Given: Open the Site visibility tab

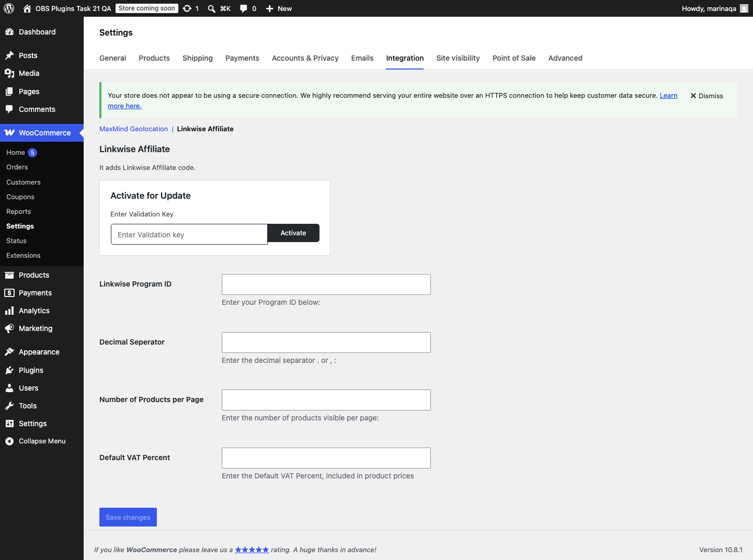Looking at the screenshot, I should [458, 58].
